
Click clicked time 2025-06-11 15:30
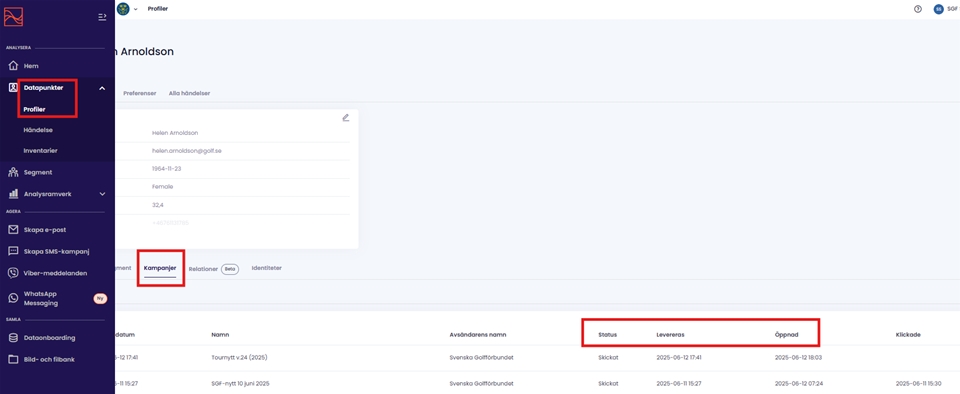[x=919, y=384]
